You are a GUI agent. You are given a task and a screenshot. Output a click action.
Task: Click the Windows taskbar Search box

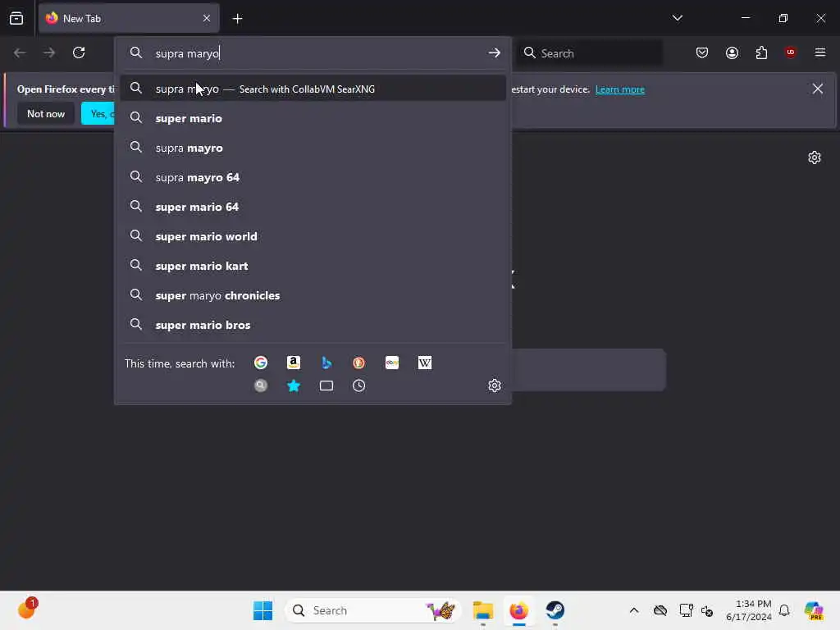[x=373, y=610]
